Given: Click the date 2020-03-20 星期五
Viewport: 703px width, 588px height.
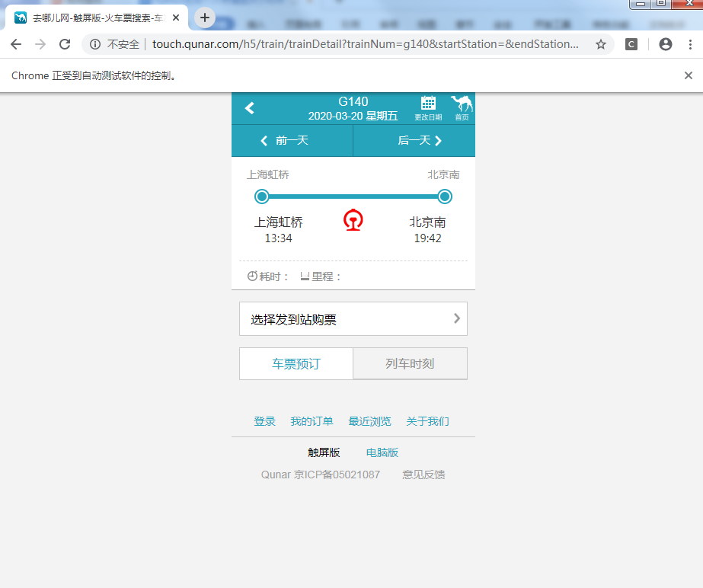Looking at the screenshot, I should click(353, 117).
